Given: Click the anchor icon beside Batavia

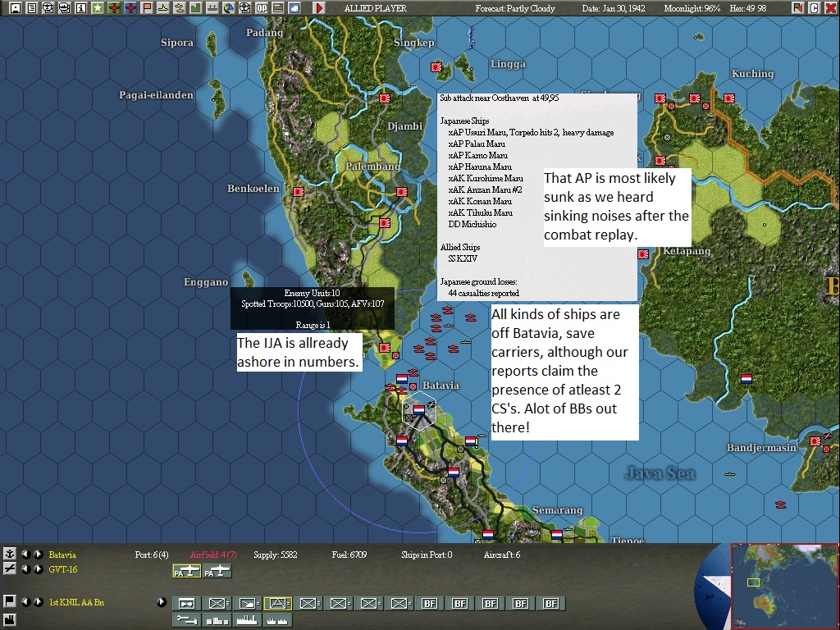Looking at the screenshot, I should [x=9, y=554].
